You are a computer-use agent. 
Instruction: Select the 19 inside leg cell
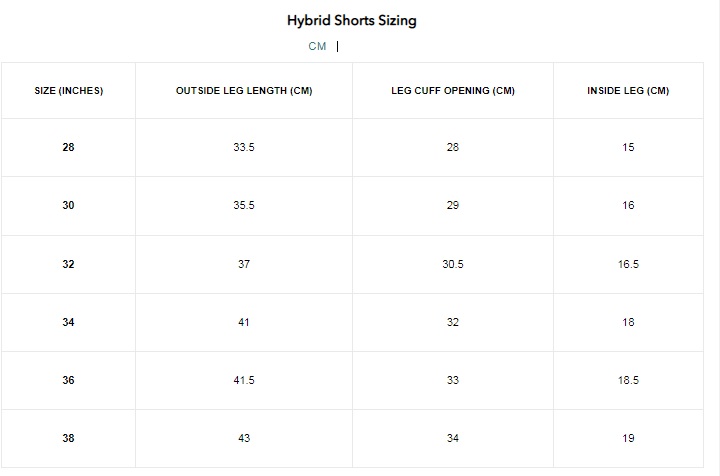tap(628, 438)
